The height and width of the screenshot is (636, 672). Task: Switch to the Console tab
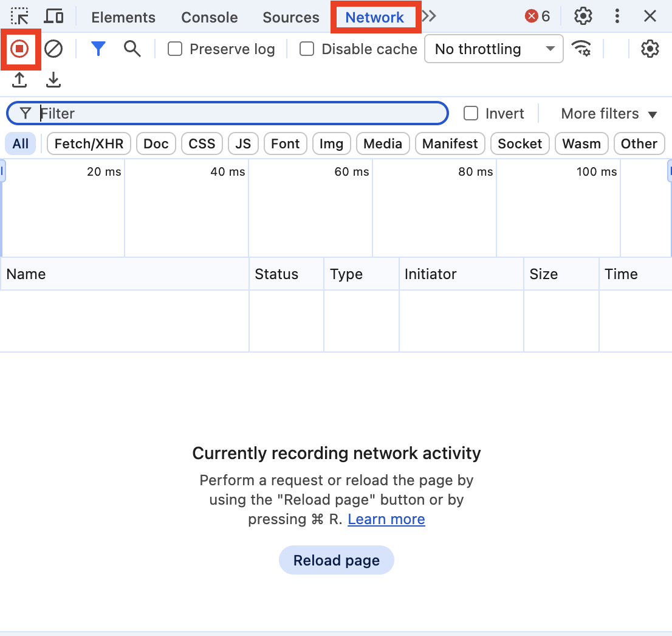pyautogui.click(x=210, y=17)
